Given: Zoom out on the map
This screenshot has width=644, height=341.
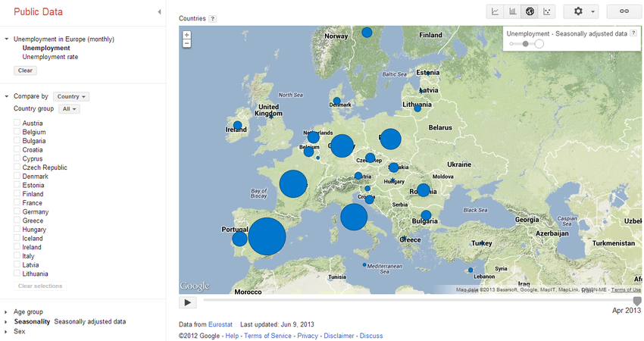Looking at the screenshot, I should tap(187, 44).
